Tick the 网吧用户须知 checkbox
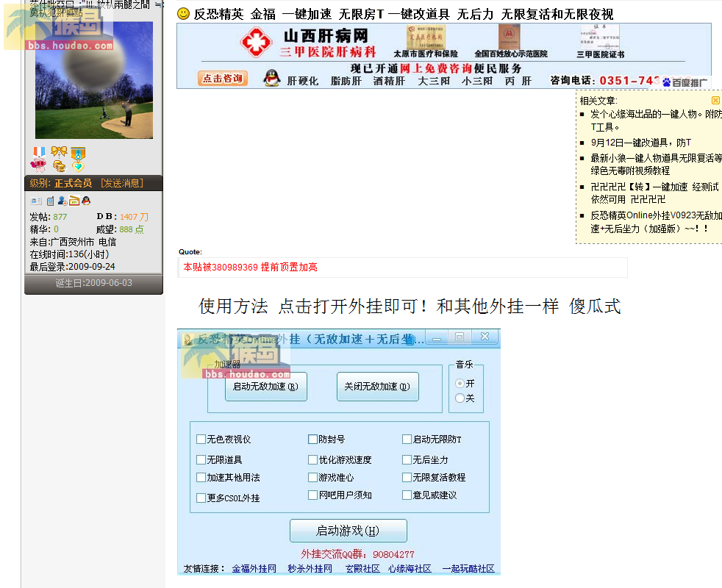Viewport: 722px width, 588px height. [x=312, y=495]
